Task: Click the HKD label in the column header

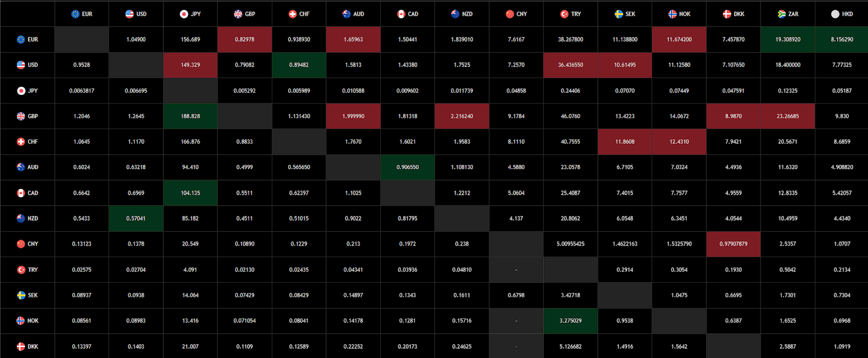Action: click(847, 14)
